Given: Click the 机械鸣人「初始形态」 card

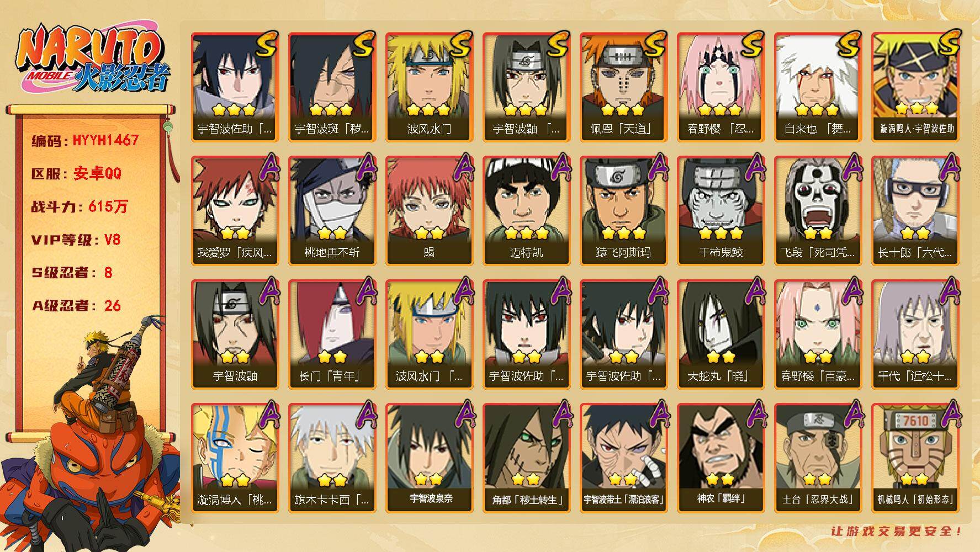Looking at the screenshot, I should [915, 458].
